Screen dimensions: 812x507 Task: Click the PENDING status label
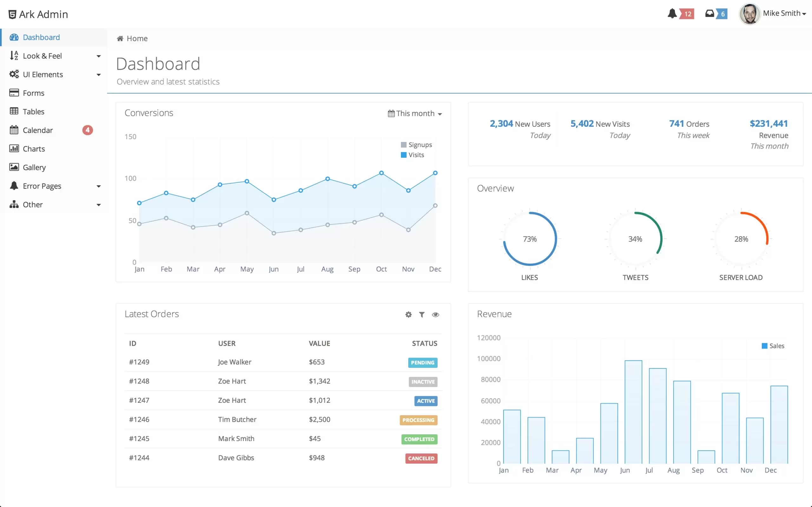coord(422,363)
